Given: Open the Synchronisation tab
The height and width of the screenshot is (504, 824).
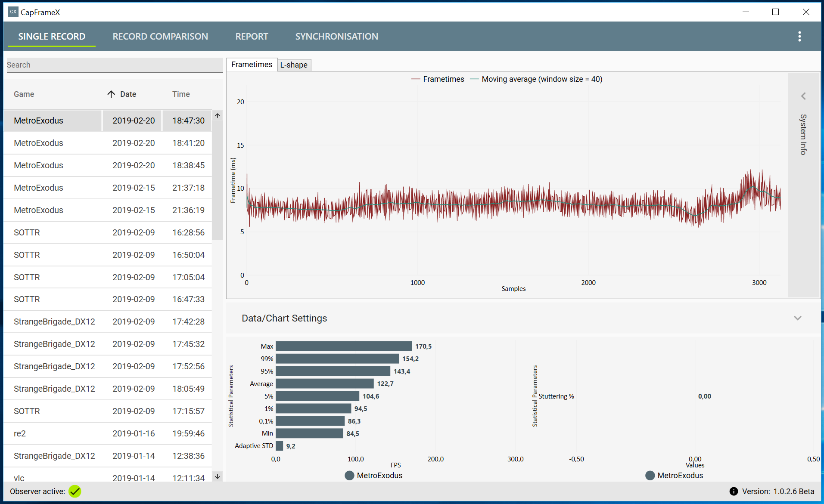Looking at the screenshot, I should click(x=336, y=37).
